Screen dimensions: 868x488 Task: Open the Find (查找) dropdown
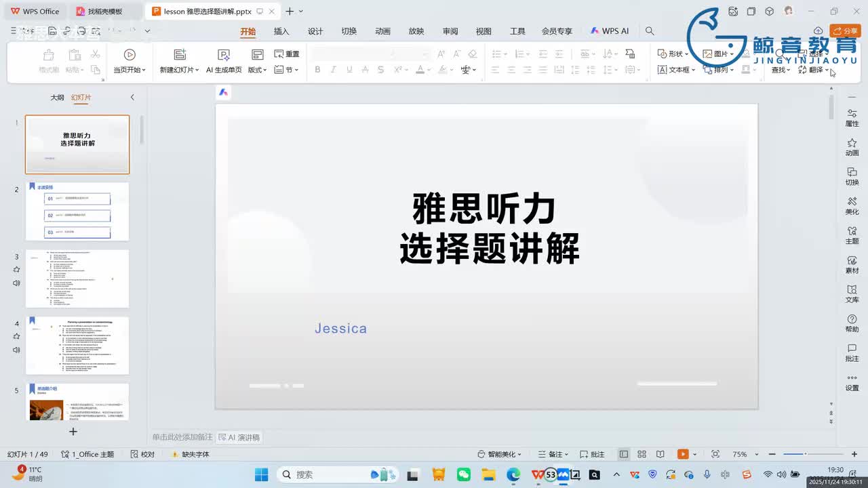781,70
